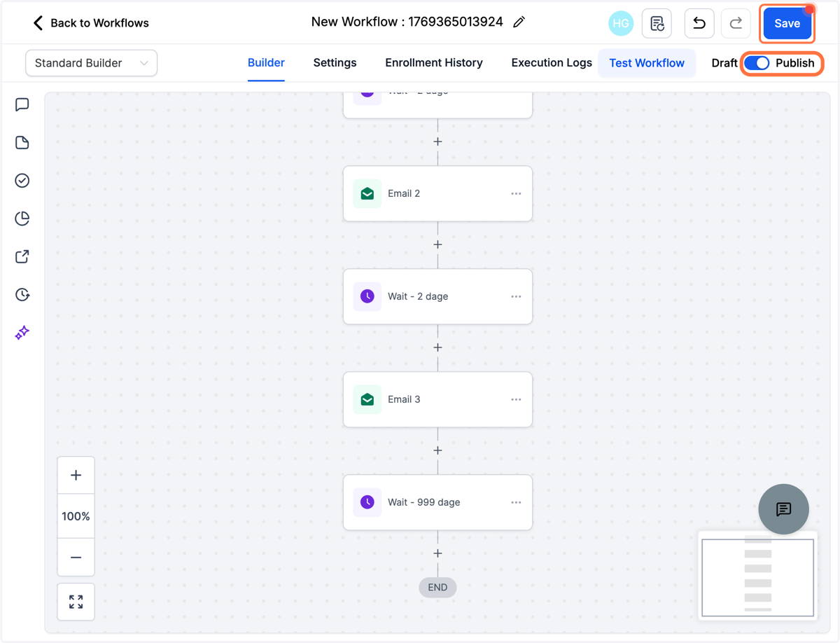The width and height of the screenshot is (840, 643).
Task: Add a step above Email 2
Action: (437, 141)
